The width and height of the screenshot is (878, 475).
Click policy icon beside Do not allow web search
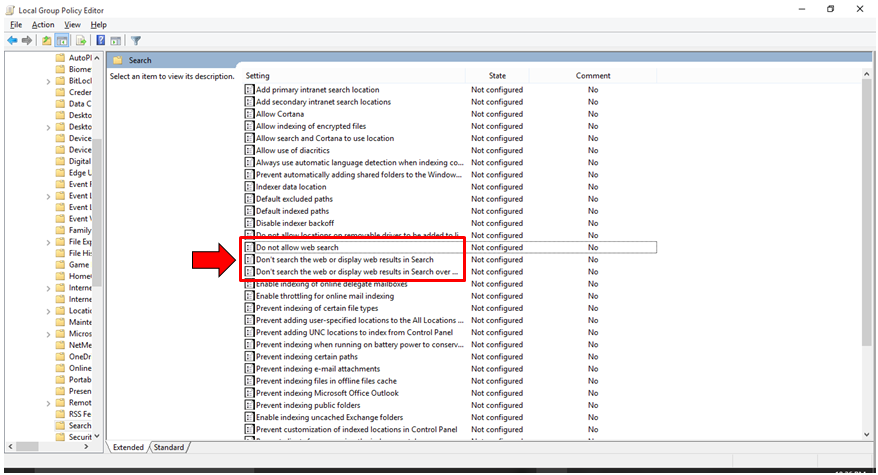point(250,247)
